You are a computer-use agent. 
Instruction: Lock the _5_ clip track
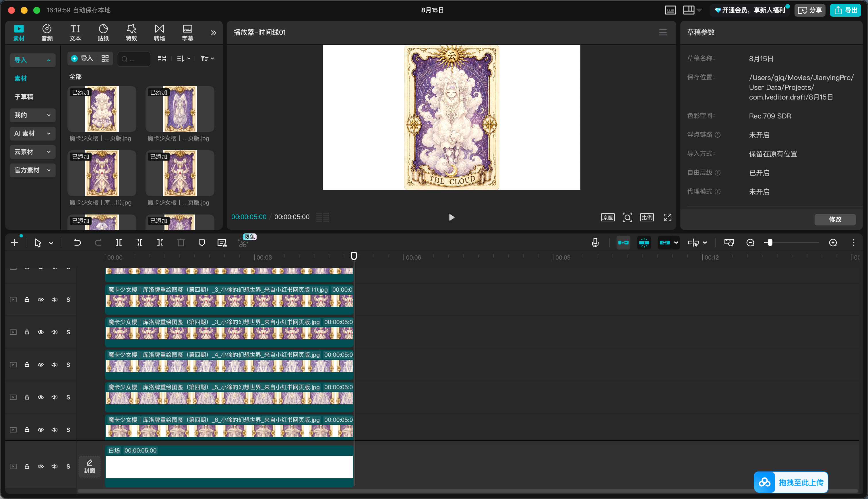point(27,397)
